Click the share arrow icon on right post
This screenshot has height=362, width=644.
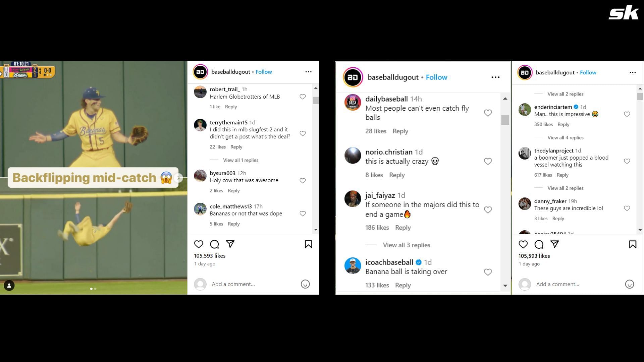coord(554,244)
